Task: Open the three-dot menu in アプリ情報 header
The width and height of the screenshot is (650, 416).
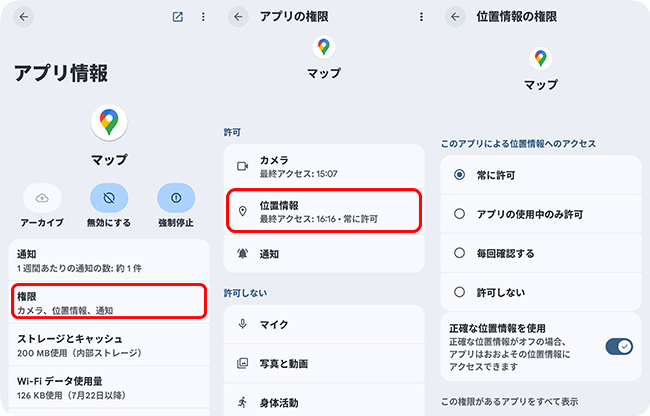Action: pos(203,17)
